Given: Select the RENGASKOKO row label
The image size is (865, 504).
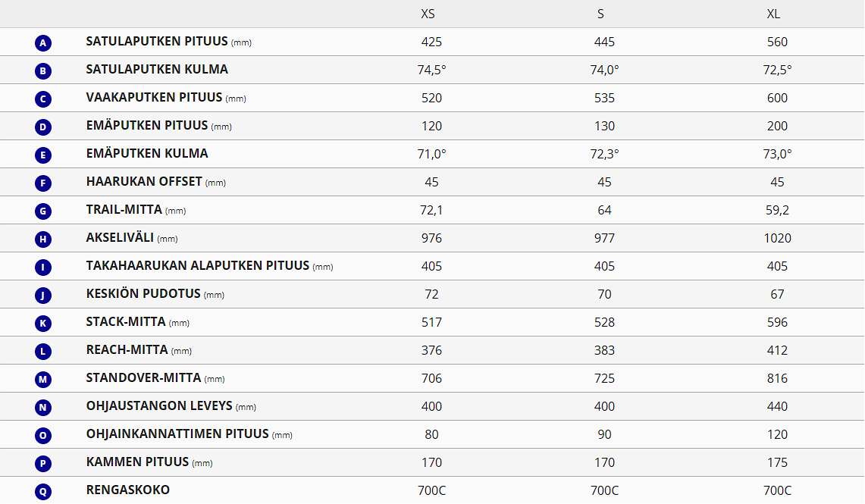Looking at the screenshot, I should [x=127, y=490].
